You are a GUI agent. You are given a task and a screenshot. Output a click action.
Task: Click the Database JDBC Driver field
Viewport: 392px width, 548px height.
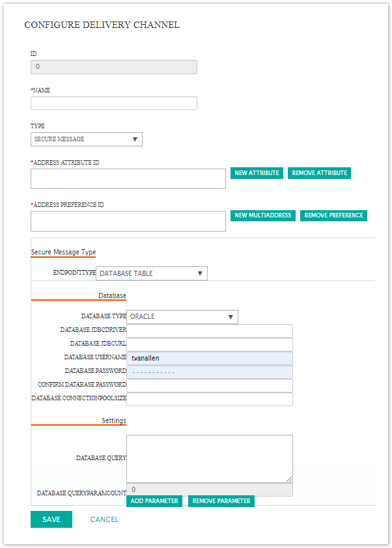tap(209, 331)
